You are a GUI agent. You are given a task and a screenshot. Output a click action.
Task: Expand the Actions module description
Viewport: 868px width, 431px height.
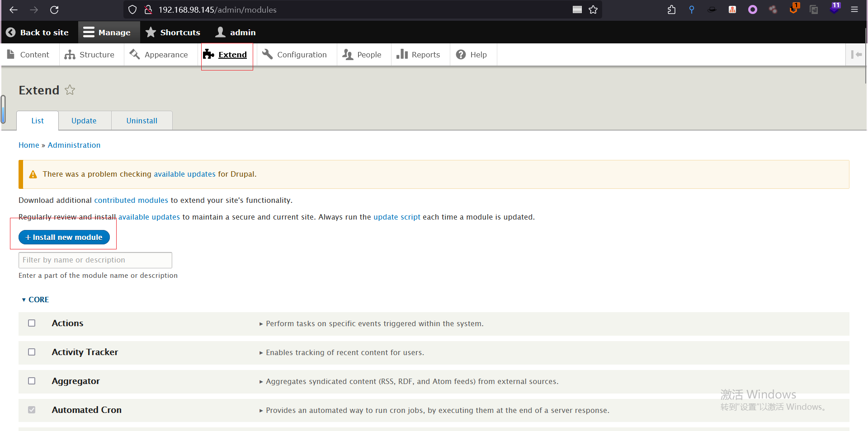coord(371,323)
